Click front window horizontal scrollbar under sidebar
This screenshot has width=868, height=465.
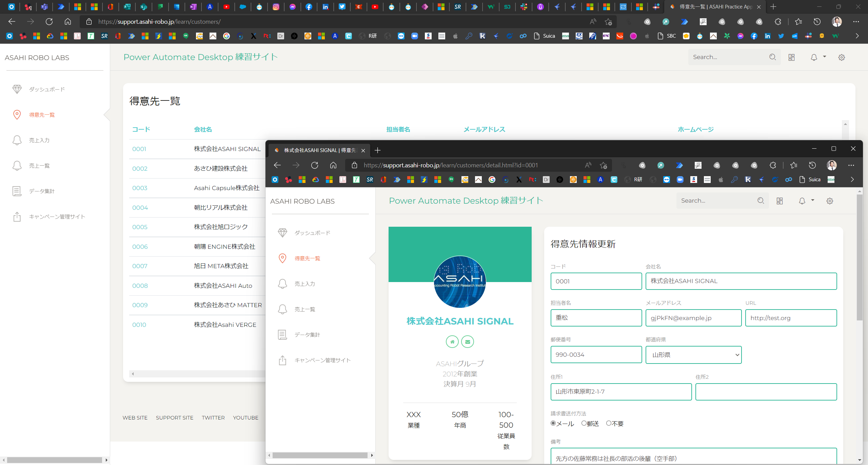320,455
